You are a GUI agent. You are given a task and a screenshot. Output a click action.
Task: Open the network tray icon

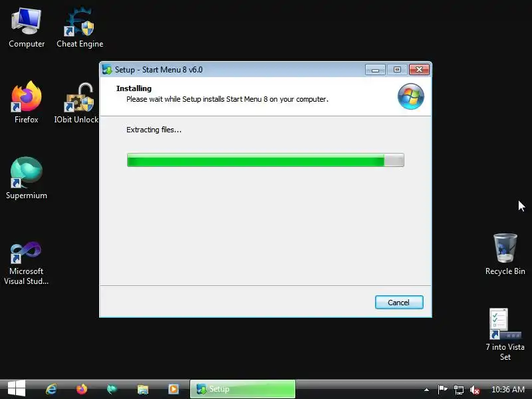[x=459, y=390]
